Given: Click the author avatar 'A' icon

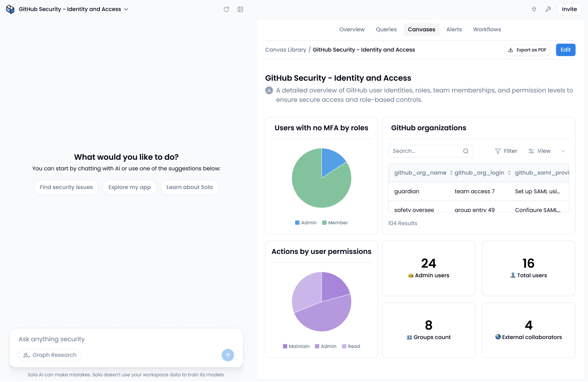Looking at the screenshot, I should click(269, 90).
